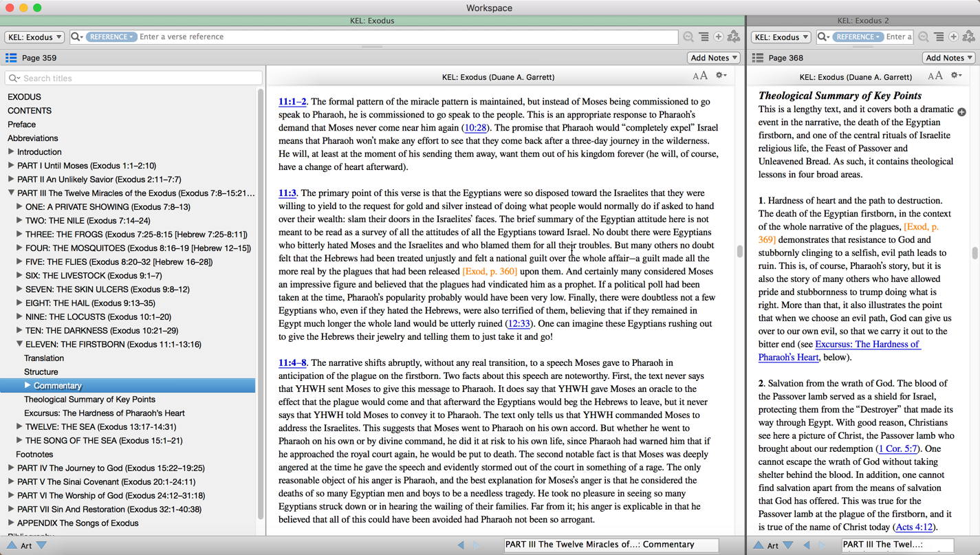Viewport: 980px width, 555px height.
Task: Expand PART I Until Moses entry
Action: tap(11, 165)
